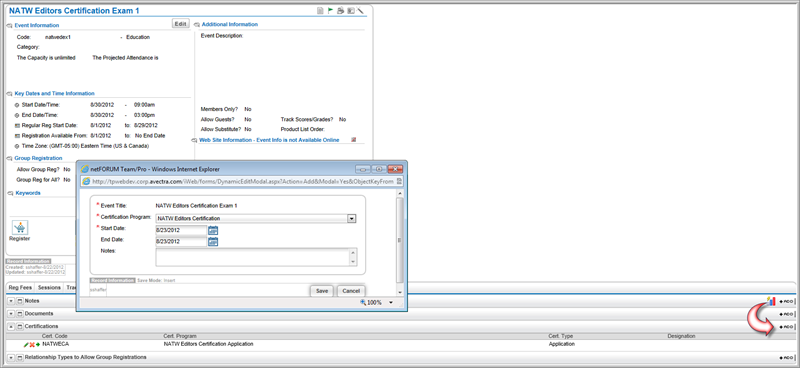
Task: Open the Web Site Information link
Action: click(269, 140)
